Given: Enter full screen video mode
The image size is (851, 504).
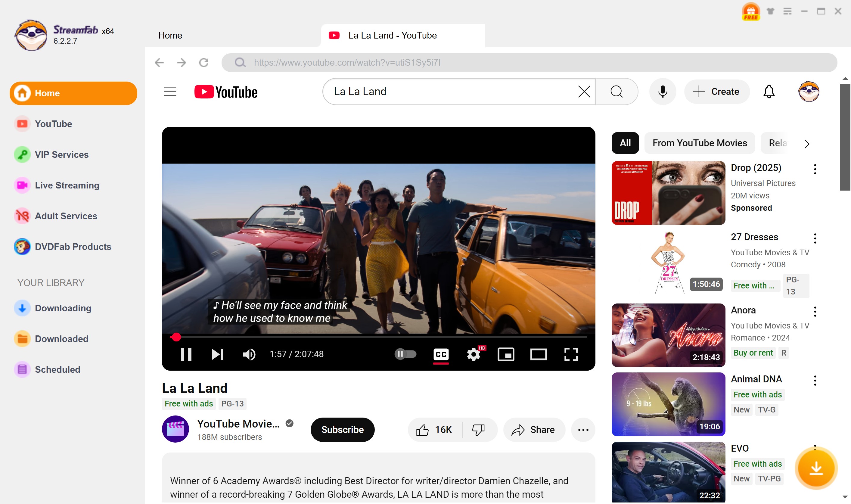Looking at the screenshot, I should (x=571, y=354).
